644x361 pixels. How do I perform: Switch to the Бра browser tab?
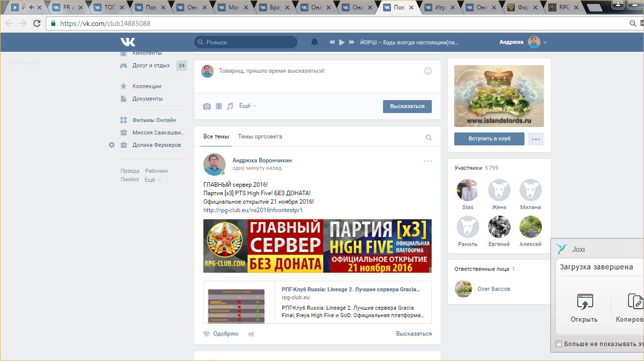click(276, 7)
